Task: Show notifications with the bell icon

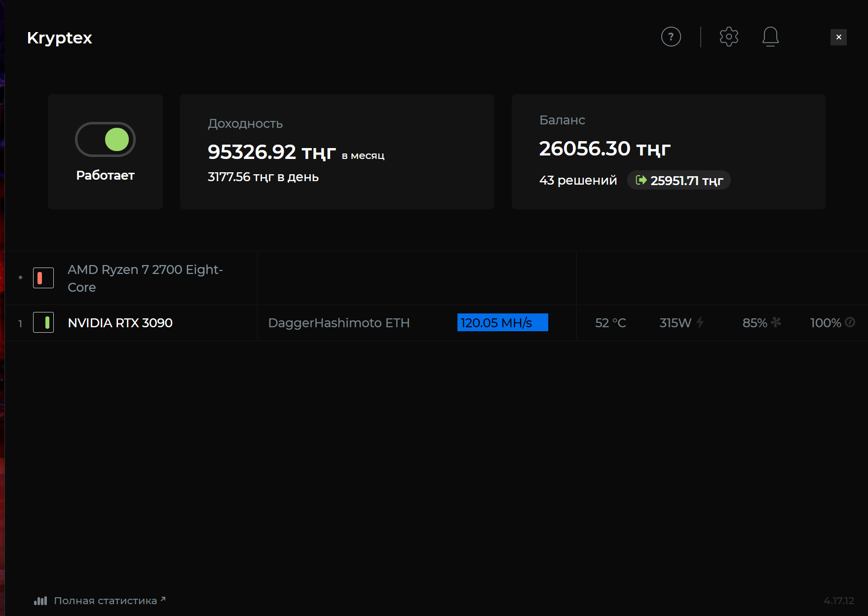Action: (x=770, y=37)
